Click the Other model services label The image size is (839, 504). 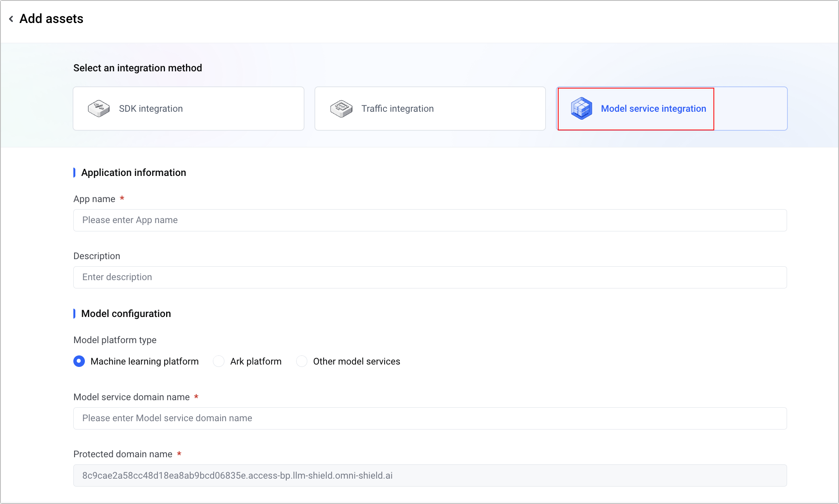356,361
